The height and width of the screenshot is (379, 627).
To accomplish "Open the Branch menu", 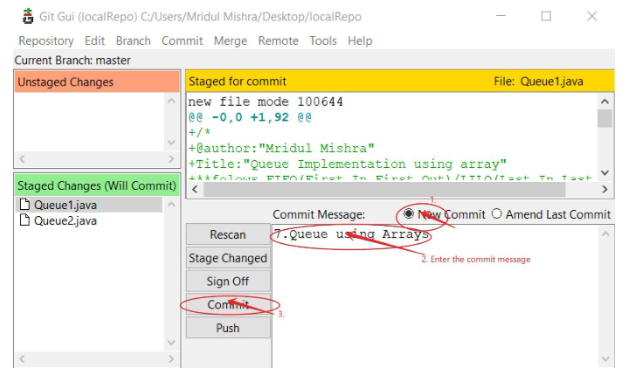I will pyautogui.click(x=133, y=41).
